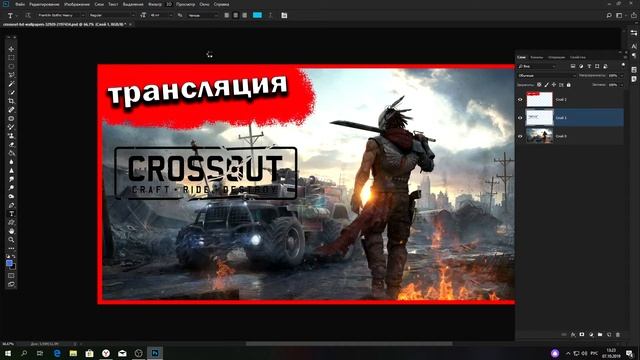The width and height of the screenshot is (640, 360).
Task: Create new adjustment layer icon
Action: [591, 335]
